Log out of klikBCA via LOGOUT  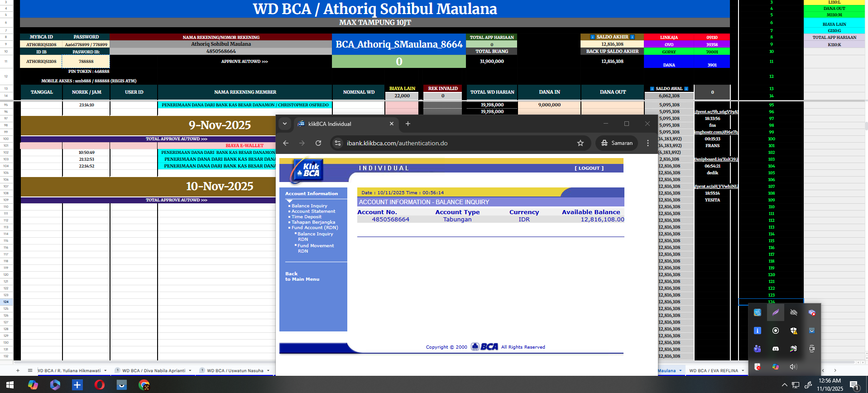[x=589, y=168]
